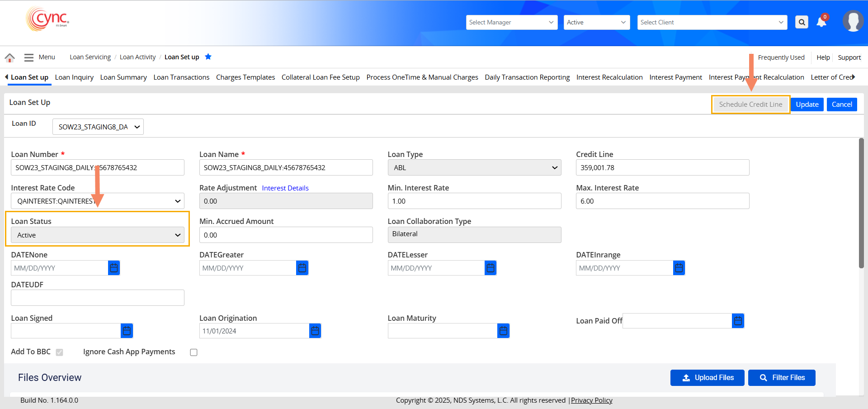Open calendar picker for DATEGreater
The width and height of the screenshot is (868, 409).
[302, 268]
